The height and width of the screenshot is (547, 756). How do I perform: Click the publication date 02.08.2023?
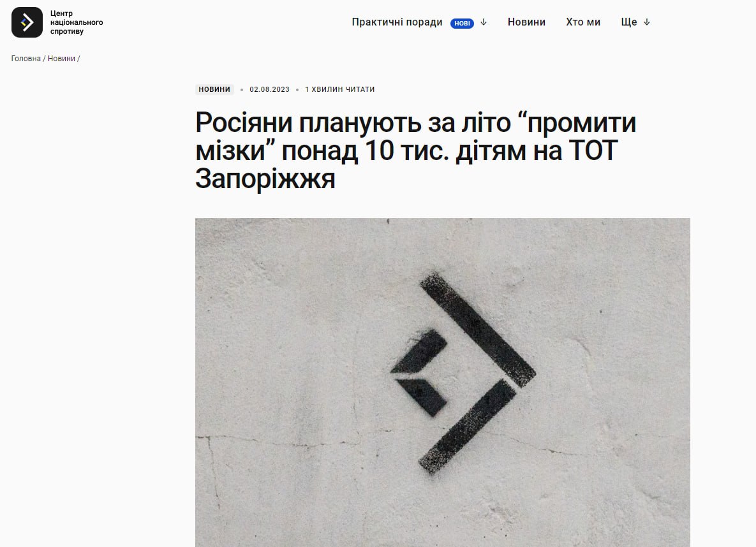pos(269,89)
